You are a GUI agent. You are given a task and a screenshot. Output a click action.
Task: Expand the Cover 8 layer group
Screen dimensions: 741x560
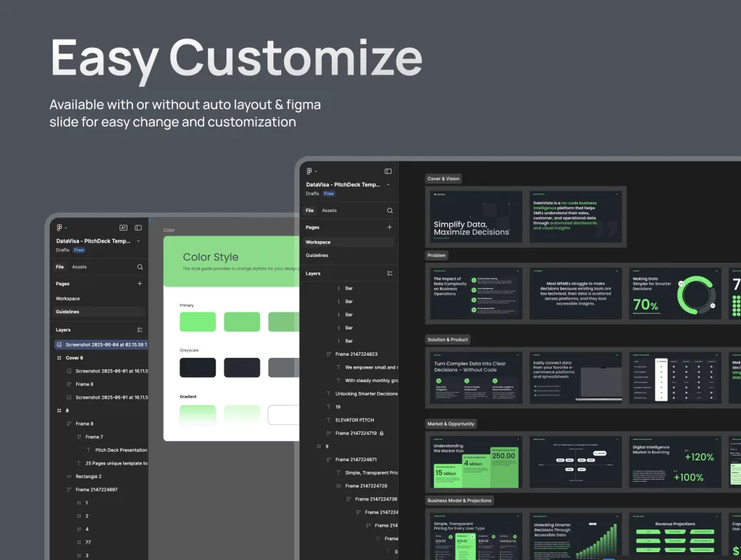(x=59, y=358)
